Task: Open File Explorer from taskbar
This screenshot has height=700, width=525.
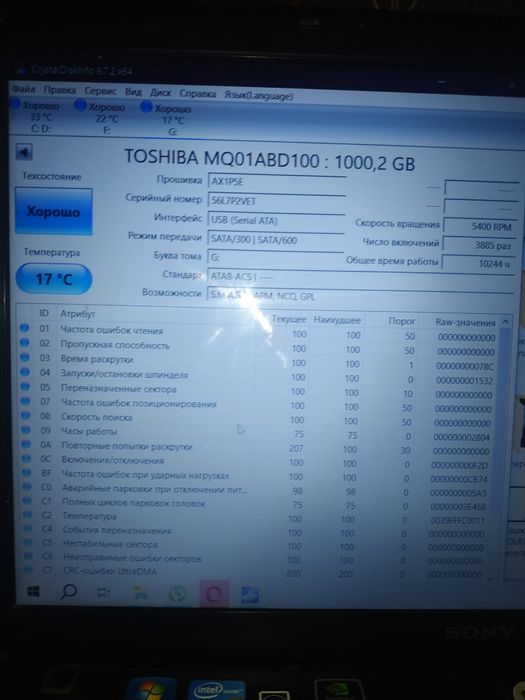Action: pos(140,593)
